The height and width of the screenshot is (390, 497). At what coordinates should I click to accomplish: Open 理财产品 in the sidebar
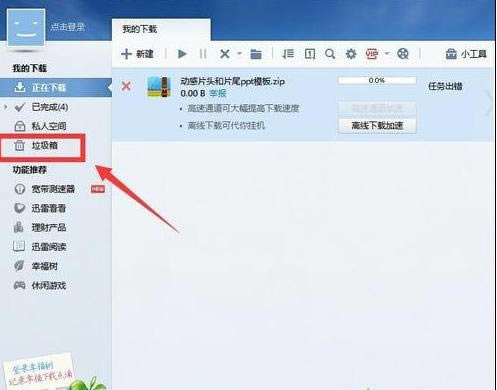pyautogui.click(x=49, y=228)
